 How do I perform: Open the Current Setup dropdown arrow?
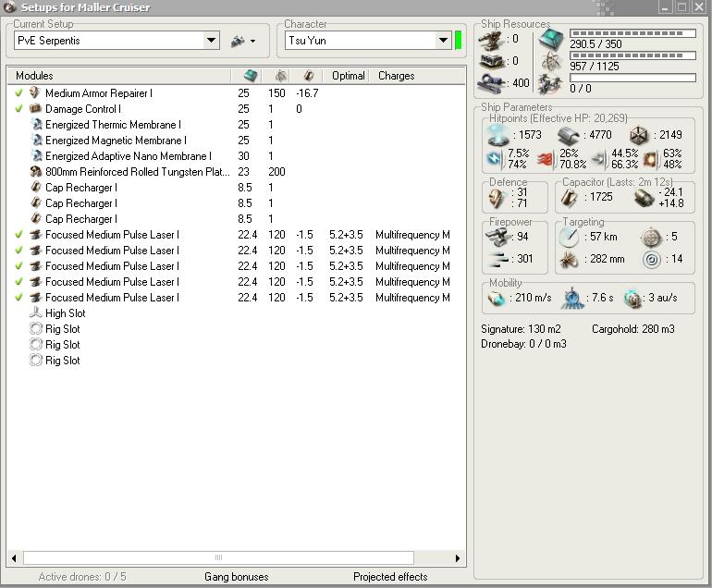tap(211, 41)
